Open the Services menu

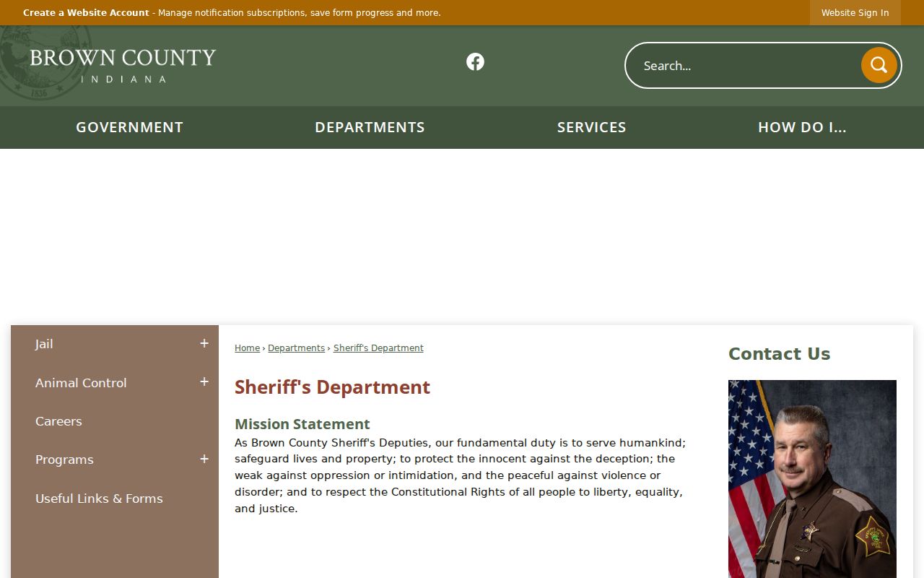591,127
